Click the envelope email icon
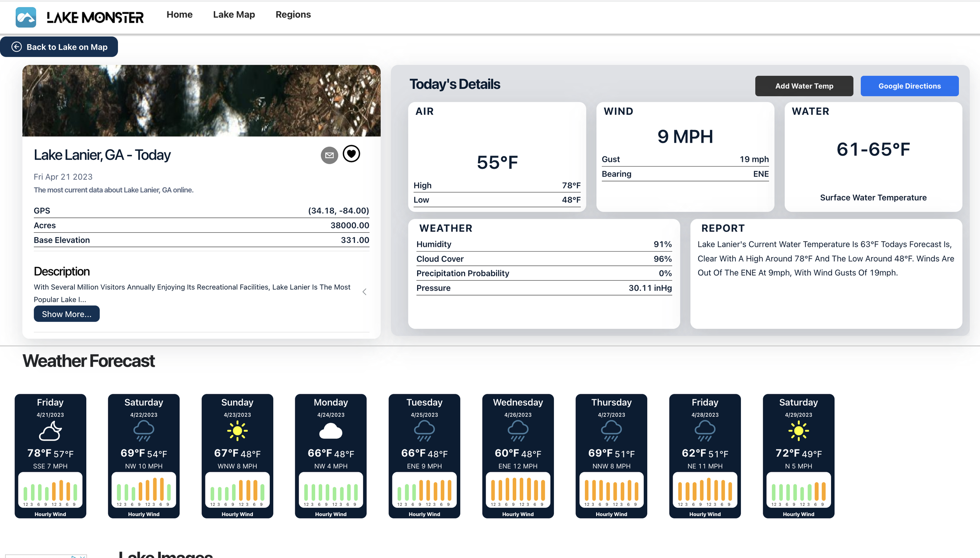The image size is (980, 558). click(x=329, y=155)
